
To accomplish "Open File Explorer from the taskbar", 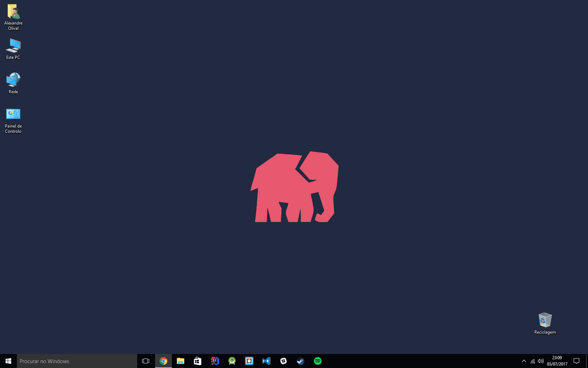I will (180, 361).
